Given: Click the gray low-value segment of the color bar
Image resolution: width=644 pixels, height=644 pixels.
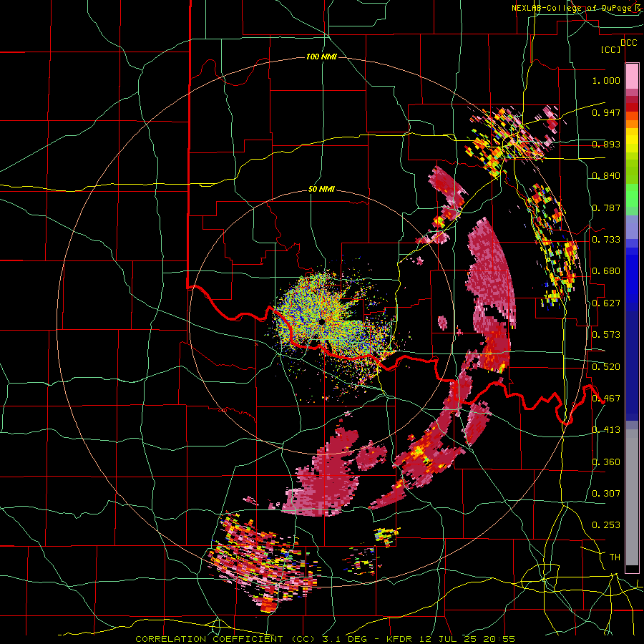Looking at the screenshot, I should pos(632,497).
